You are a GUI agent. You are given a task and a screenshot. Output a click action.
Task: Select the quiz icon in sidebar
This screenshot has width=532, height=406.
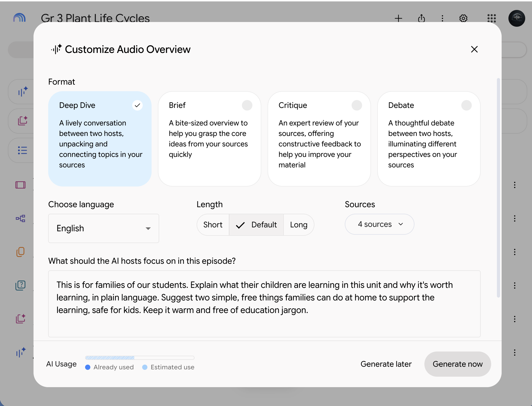pyautogui.click(x=20, y=285)
